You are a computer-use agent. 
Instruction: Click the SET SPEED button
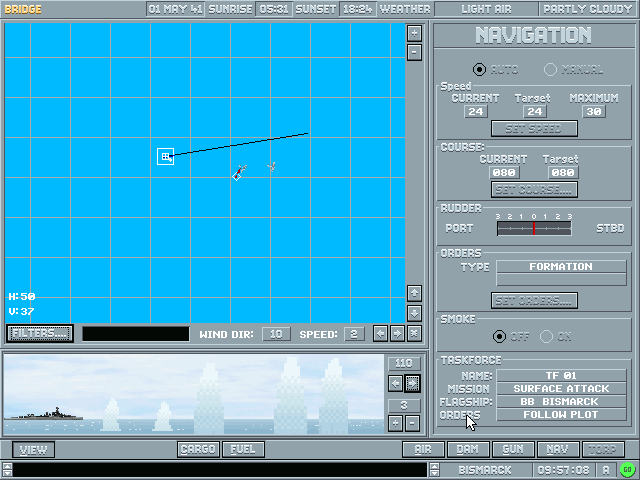coord(534,129)
